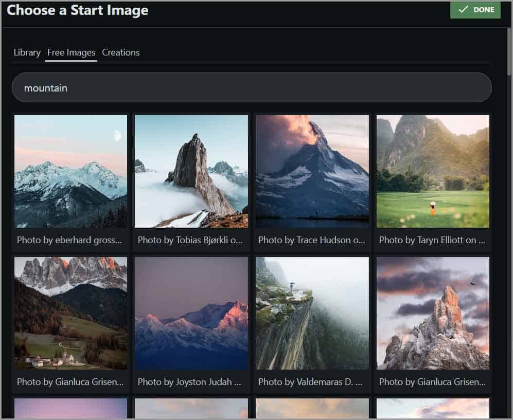Select the Joyston Judah pink peaks photo
The width and height of the screenshot is (513, 420).
(x=191, y=313)
